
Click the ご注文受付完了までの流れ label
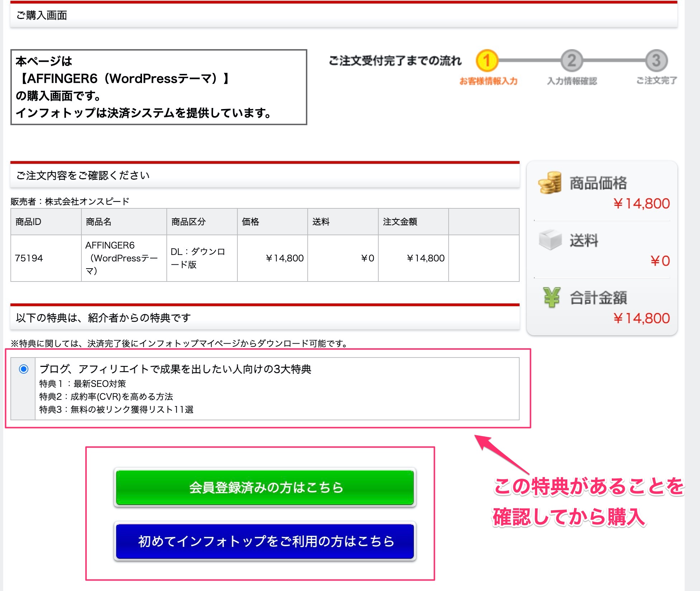[395, 61]
